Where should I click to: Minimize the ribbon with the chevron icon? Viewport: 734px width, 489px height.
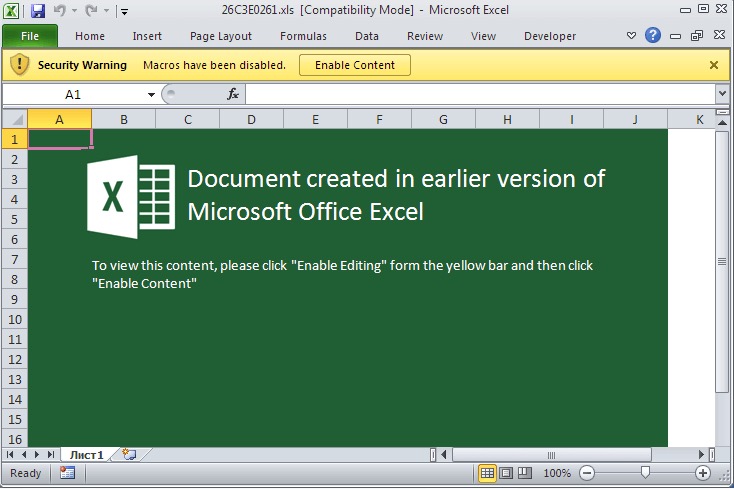click(631, 36)
